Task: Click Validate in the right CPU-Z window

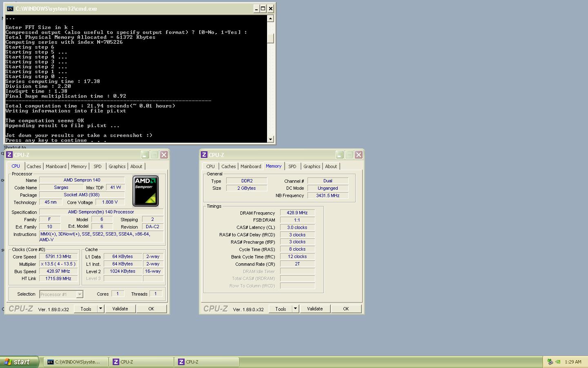Action: [315, 309]
